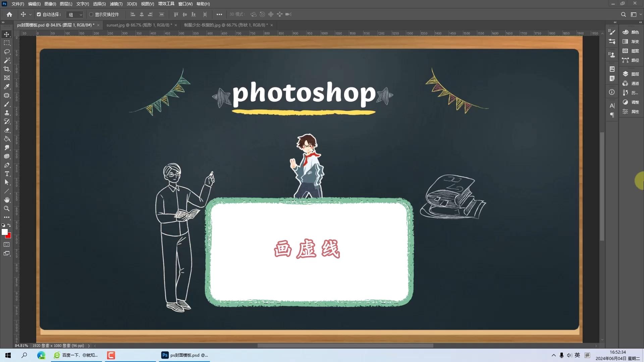Open the Edit Toolbar three-dots button
Image resolution: width=644 pixels, height=362 pixels.
point(7,217)
